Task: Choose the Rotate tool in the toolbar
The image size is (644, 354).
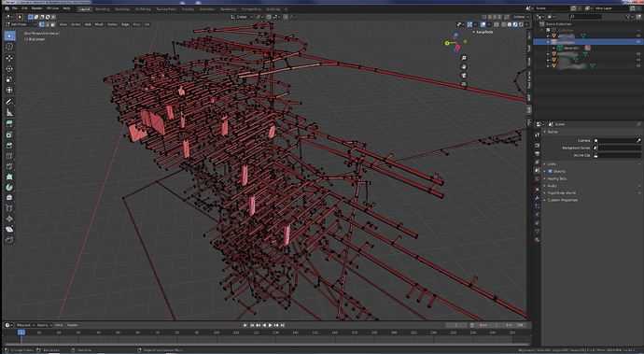Action: coord(9,69)
